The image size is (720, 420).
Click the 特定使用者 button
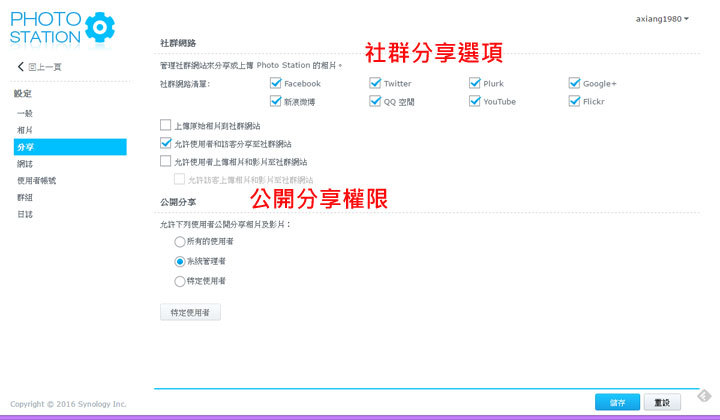(x=190, y=312)
